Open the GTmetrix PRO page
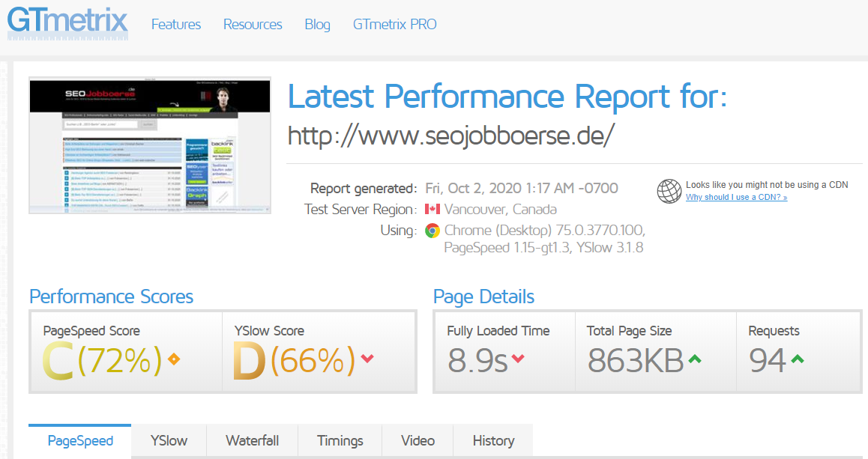The width and height of the screenshot is (868, 459). tap(395, 24)
